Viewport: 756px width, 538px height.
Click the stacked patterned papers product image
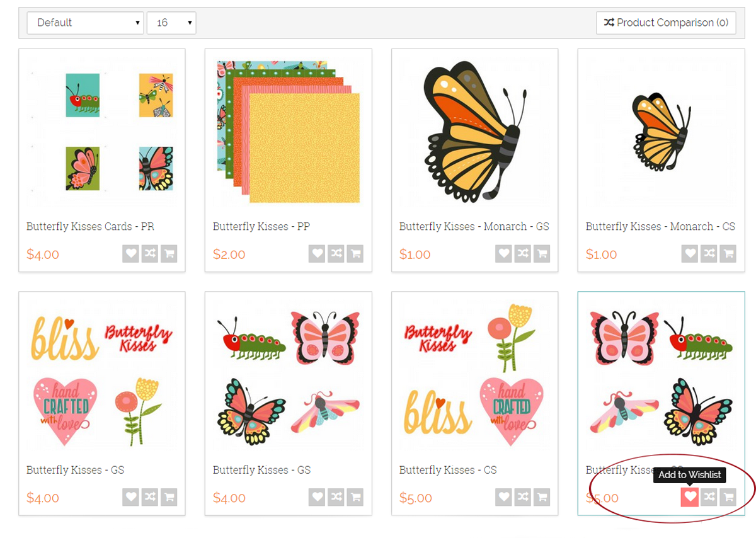[288, 132]
